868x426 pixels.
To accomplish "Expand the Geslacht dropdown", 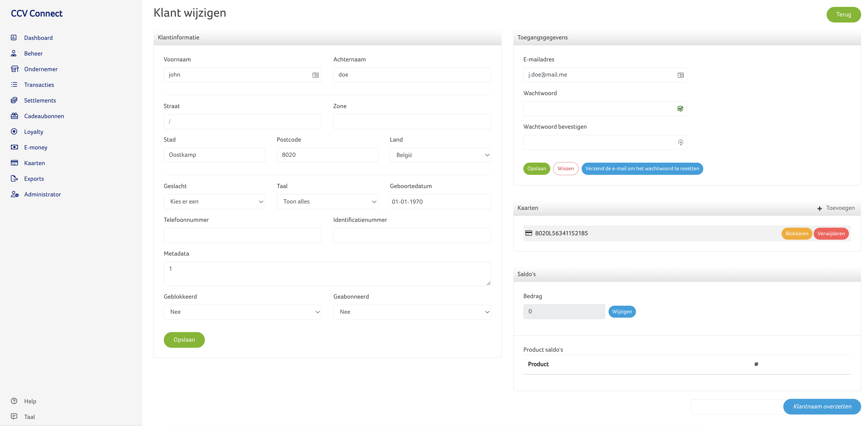I will tap(214, 202).
